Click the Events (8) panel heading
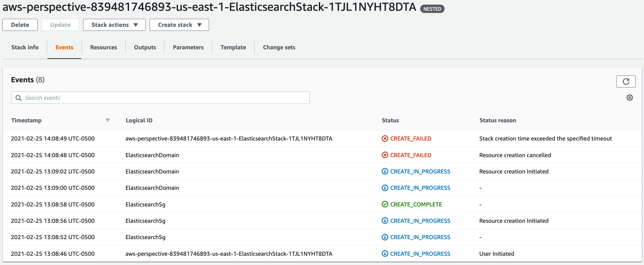This screenshot has width=644, height=265. (28, 80)
